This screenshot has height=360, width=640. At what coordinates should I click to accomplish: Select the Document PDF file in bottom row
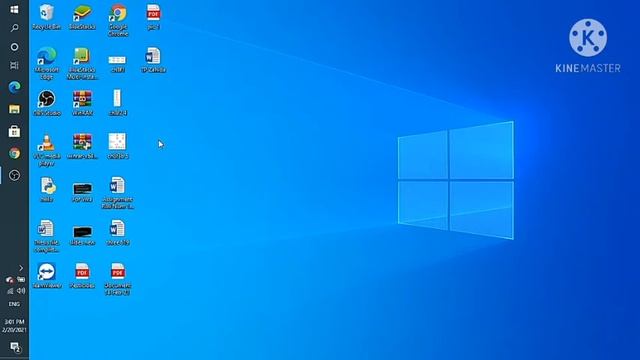(x=118, y=279)
